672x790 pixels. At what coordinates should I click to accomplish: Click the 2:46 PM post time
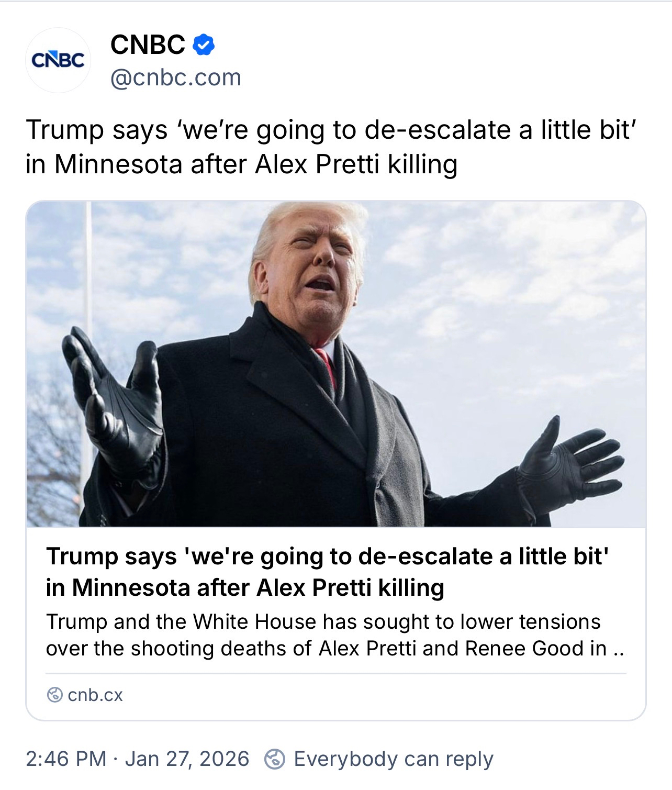coord(65,759)
